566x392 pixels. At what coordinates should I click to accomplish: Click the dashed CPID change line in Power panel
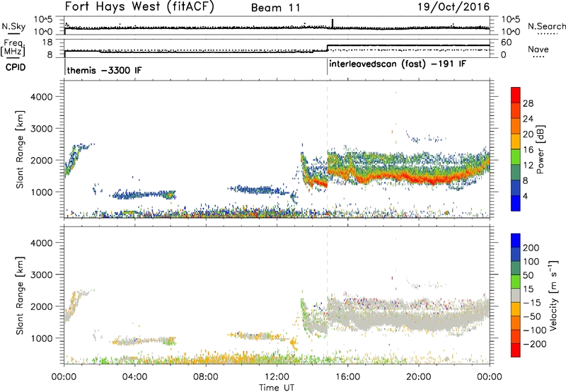328,149
